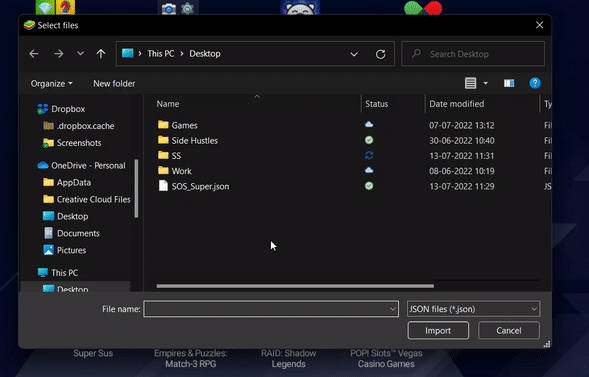
Task: Open Empires & Puzzles in background window
Action: point(190,359)
